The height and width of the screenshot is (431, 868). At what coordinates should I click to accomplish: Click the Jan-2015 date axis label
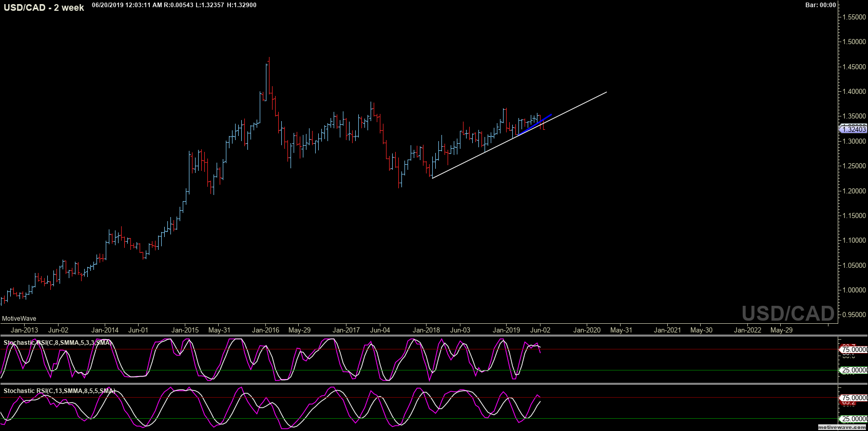coord(185,330)
